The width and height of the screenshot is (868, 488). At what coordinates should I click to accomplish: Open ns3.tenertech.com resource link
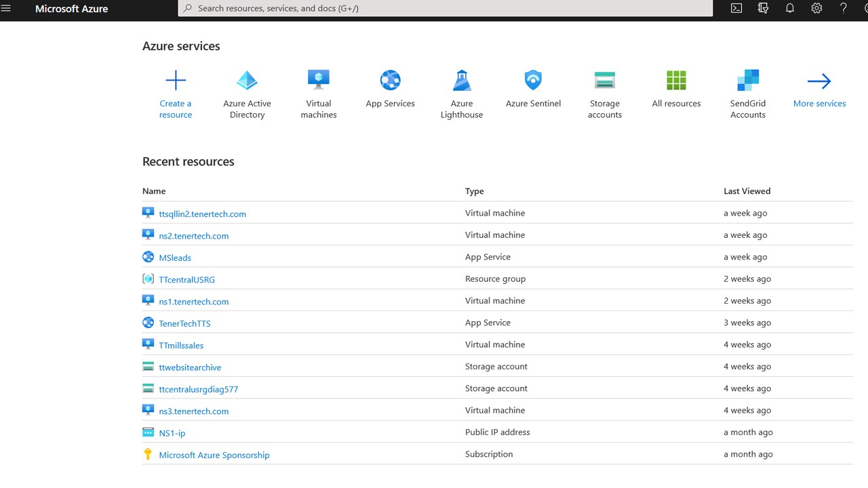(193, 411)
